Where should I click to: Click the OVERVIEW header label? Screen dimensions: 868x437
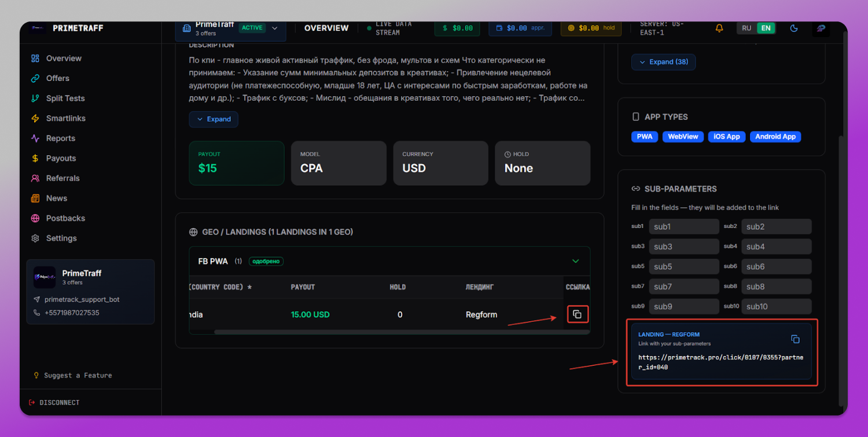pyautogui.click(x=326, y=28)
